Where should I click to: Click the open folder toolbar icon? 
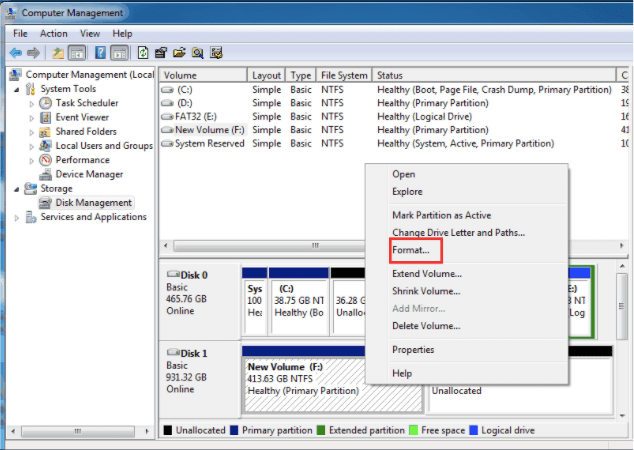click(x=179, y=53)
